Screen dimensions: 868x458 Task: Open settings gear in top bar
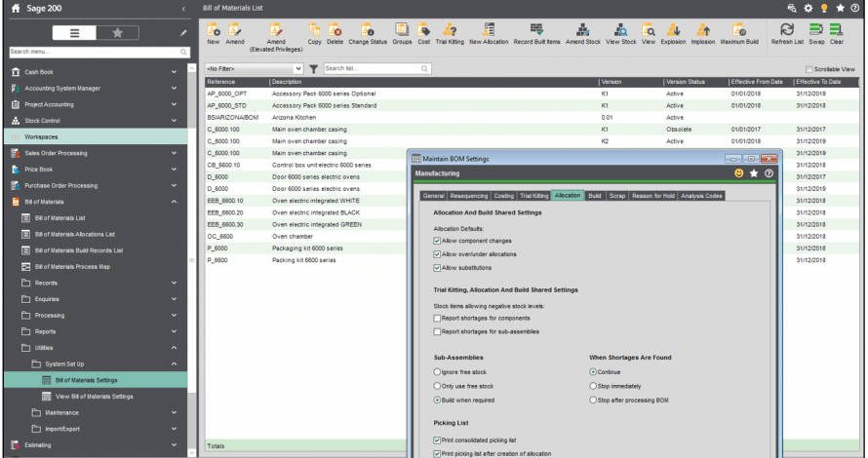pos(809,9)
